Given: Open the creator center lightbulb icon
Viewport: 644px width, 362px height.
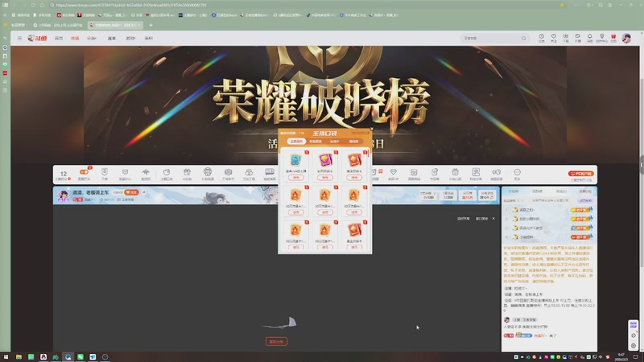Looking at the screenshot, I should click(601, 38).
